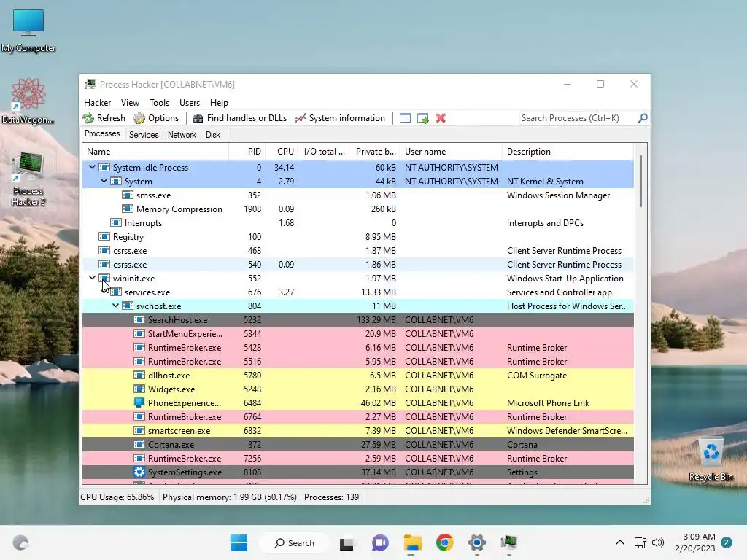Open the Help menu
Viewport: 747px width, 560px height.
(x=219, y=102)
